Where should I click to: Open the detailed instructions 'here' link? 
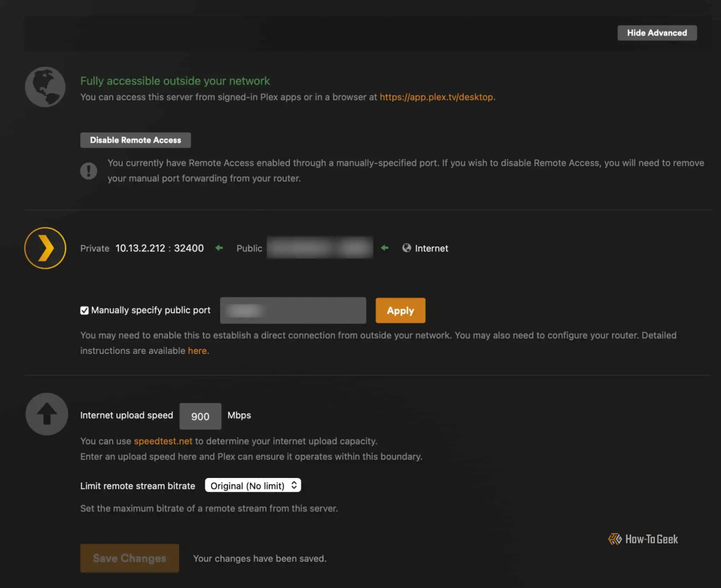pyautogui.click(x=197, y=350)
